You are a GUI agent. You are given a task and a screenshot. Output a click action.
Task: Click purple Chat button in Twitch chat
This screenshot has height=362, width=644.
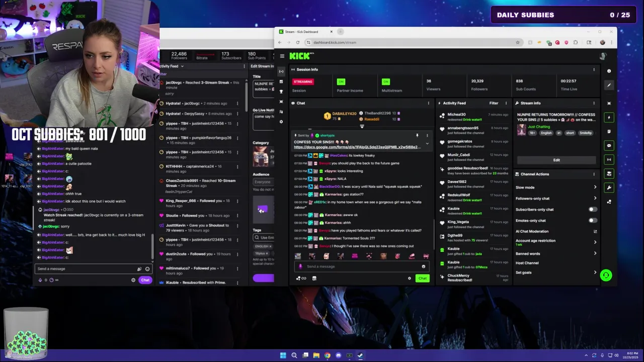tap(145, 280)
